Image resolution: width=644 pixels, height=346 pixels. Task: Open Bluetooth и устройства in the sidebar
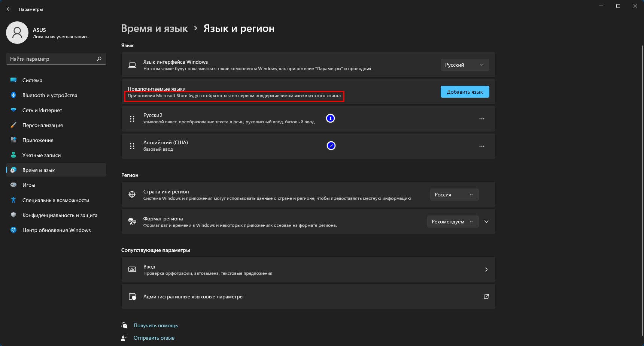pyautogui.click(x=50, y=95)
